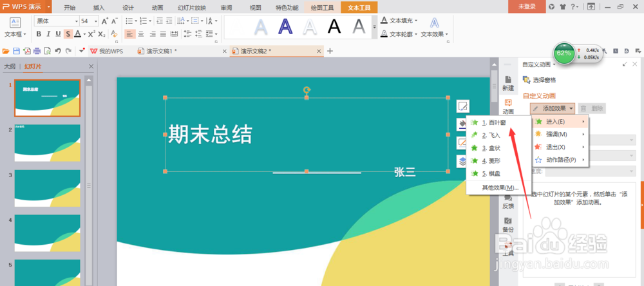This screenshot has width=644, height=286.
Task: Open the 设计 ribbon tab
Action: point(128,7)
